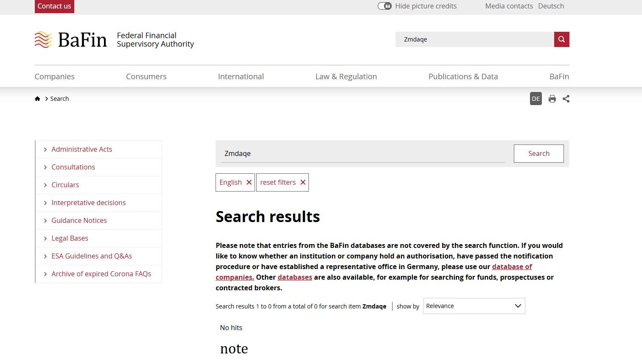This screenshot has width=642, height=364.
Task: Click the DE language switch icon
Action: (x=536, y=99)
